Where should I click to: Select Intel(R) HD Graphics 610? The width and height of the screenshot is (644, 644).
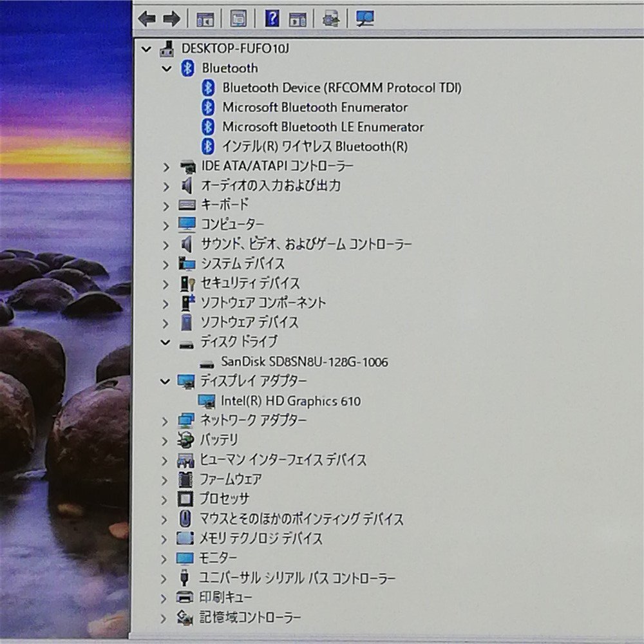coord(291,401)
